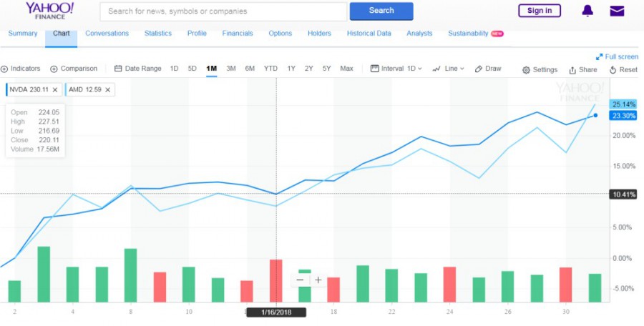
Task: Open the Historical Data tab
Action: 369,34
